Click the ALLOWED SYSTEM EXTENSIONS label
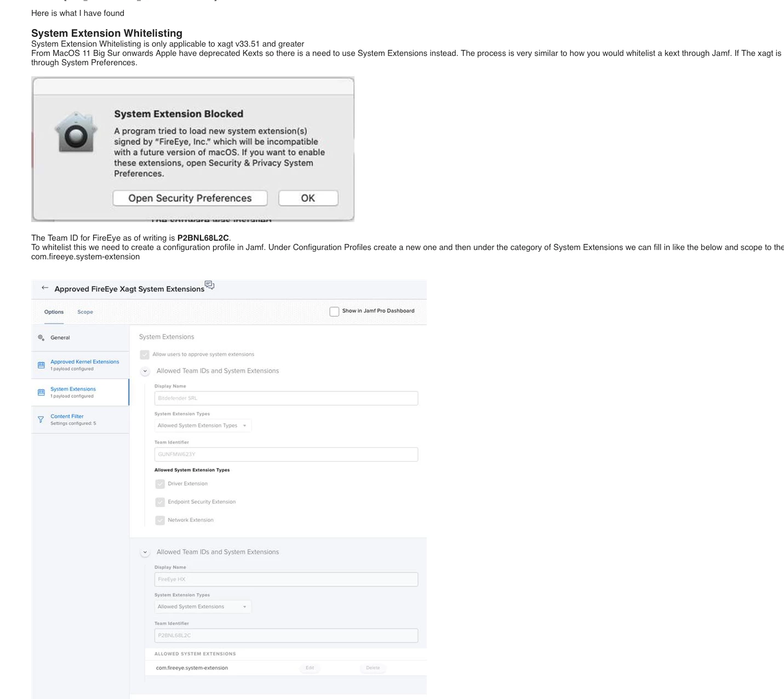 pyautogui.click(x=195, y=653)
